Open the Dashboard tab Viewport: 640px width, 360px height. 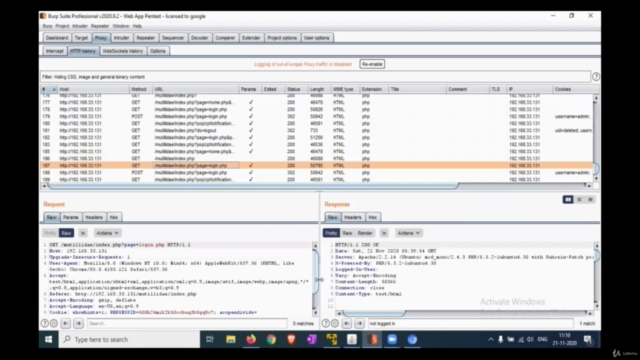tap(57, 38)
